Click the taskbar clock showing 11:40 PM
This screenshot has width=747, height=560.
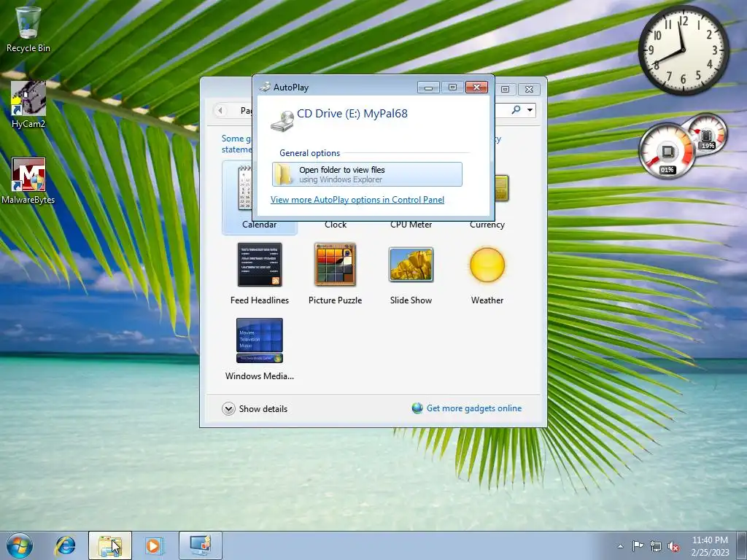click(x=710, y=545)
